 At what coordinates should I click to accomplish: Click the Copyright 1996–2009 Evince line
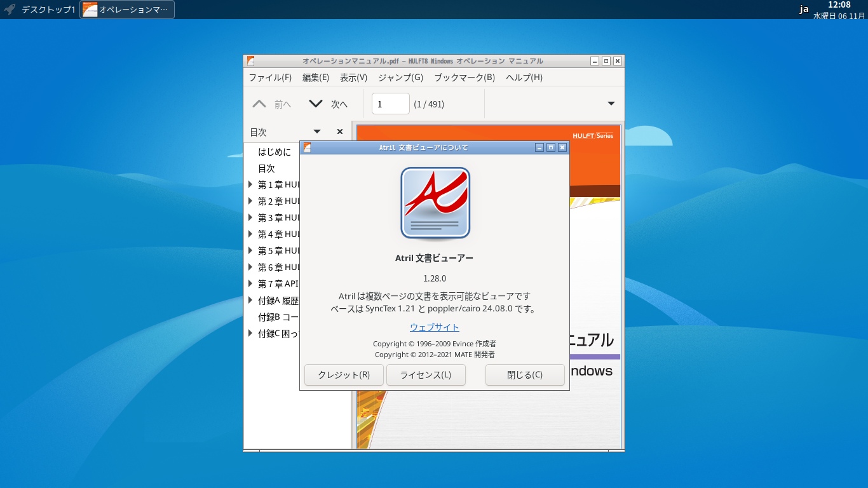[x=435, y=344]
